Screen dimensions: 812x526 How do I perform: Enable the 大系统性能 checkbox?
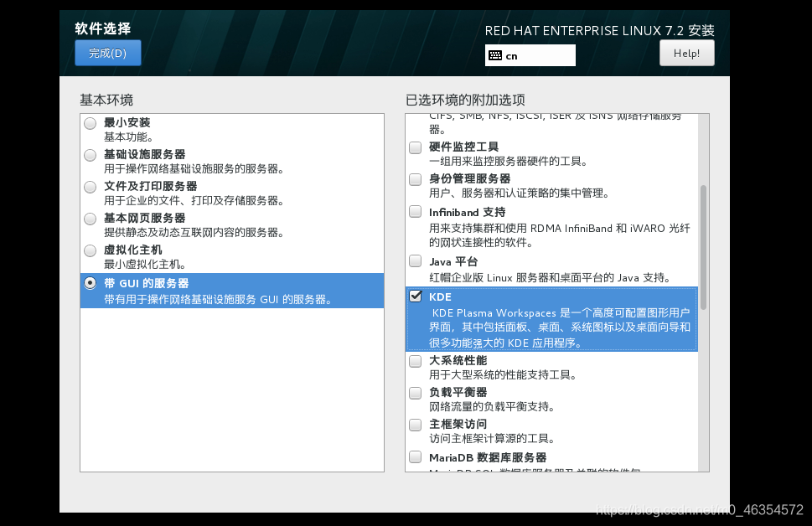[416, 361]
